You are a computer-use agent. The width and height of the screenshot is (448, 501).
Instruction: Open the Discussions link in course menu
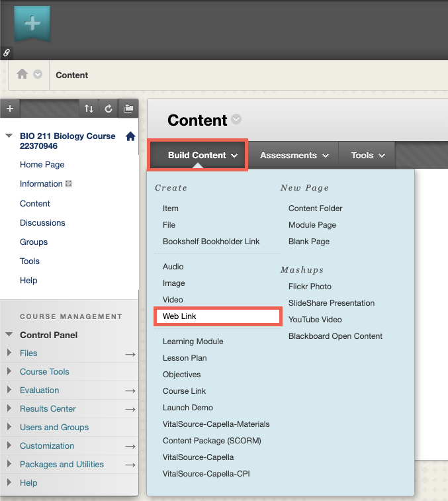(42, 222)
